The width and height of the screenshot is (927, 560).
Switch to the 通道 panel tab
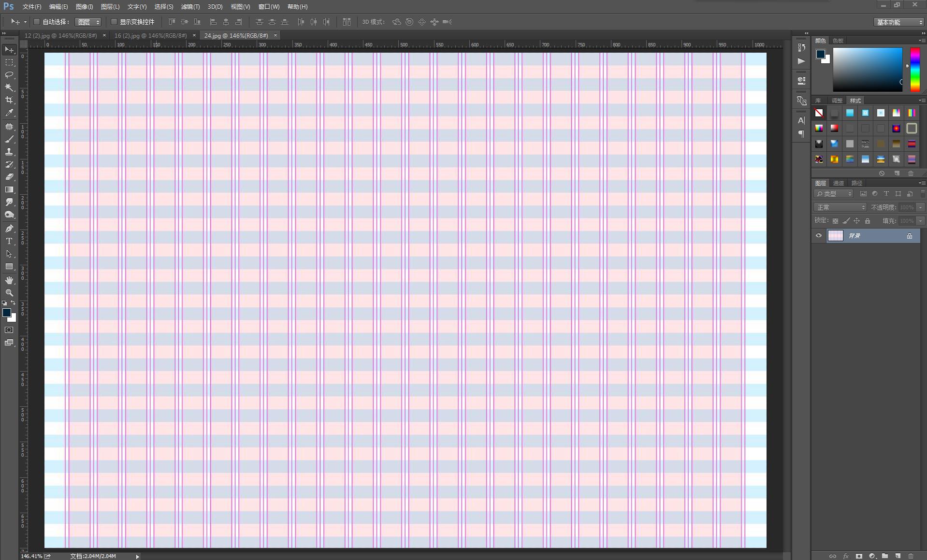click(x=838, y=183)
